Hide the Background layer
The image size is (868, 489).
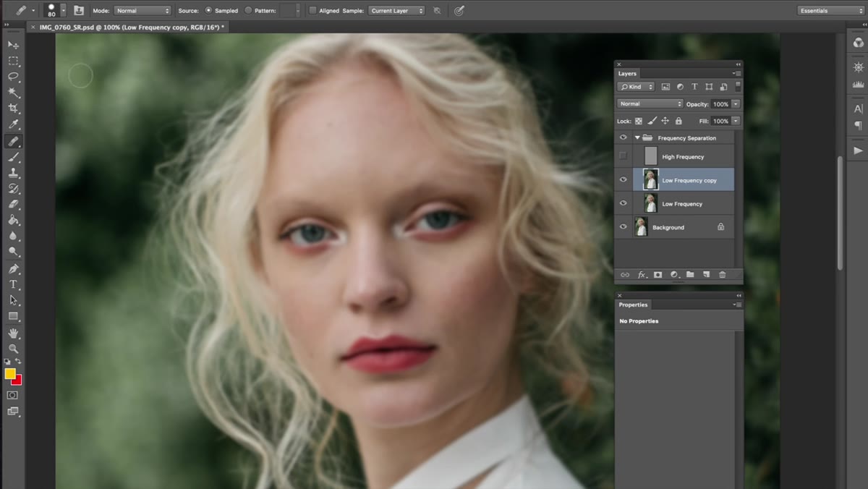[x=624, y=227]
